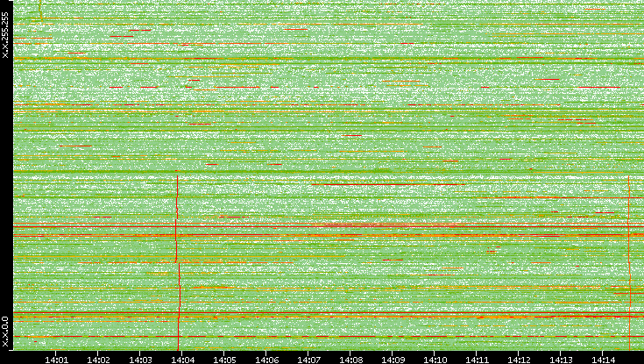Click the 14:06 time axis label
The image size is (644, 364).
point(266,360)
